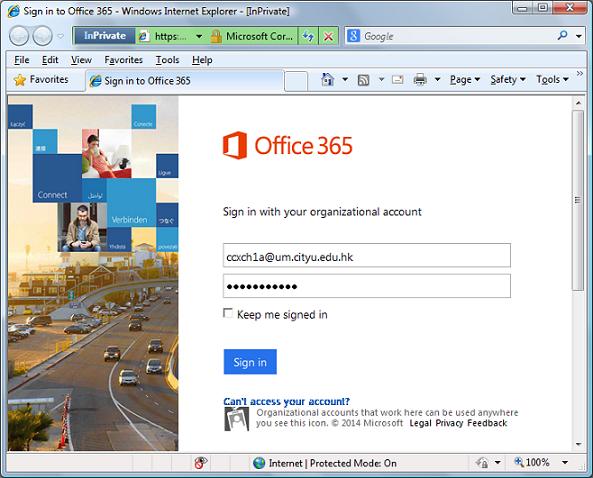Click the Read Mail envelope icon
This screenshot has width=593, height=478.
pos(397,80)
